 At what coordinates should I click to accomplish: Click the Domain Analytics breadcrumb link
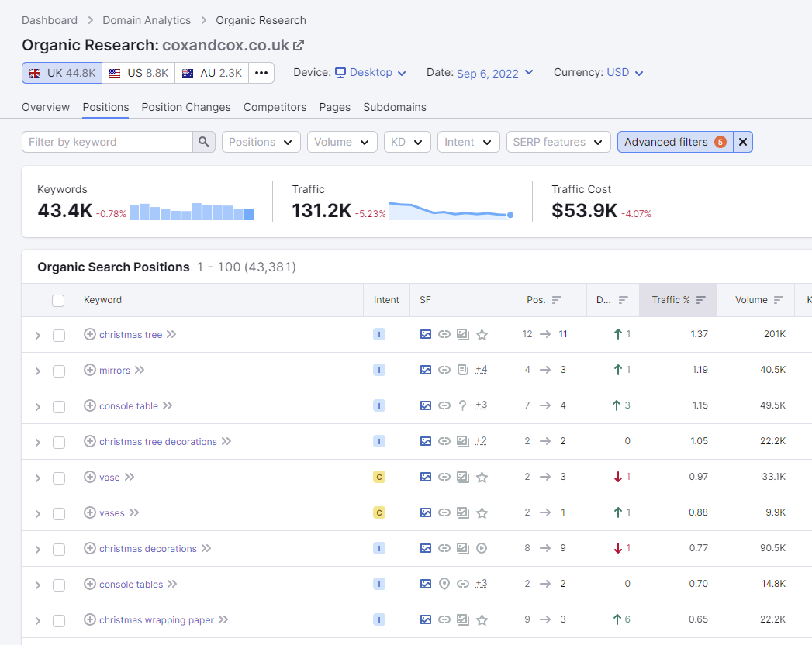coord(147,20)
